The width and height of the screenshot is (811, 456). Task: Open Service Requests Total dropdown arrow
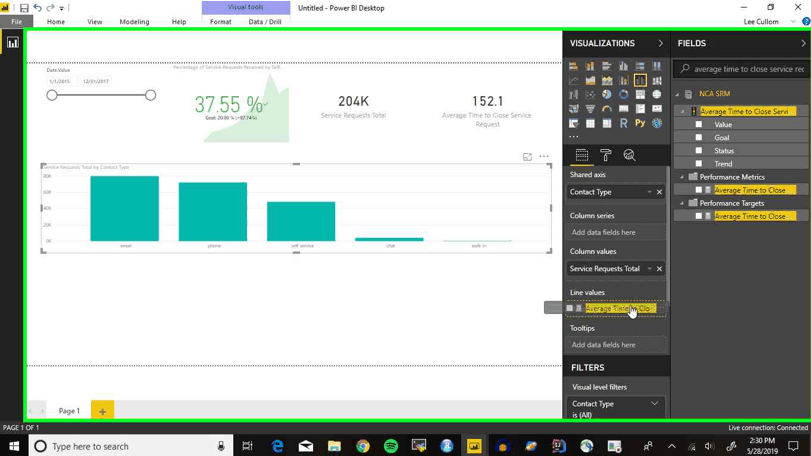tap(650, 269)
